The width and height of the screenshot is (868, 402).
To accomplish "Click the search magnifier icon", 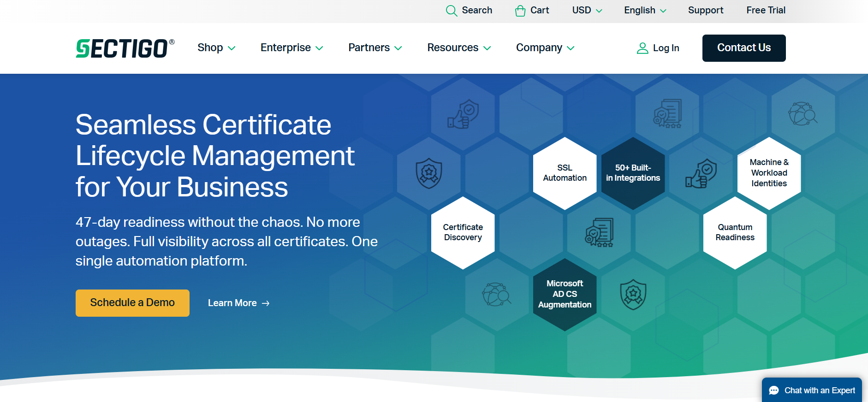I will click(x=452, y=11).
